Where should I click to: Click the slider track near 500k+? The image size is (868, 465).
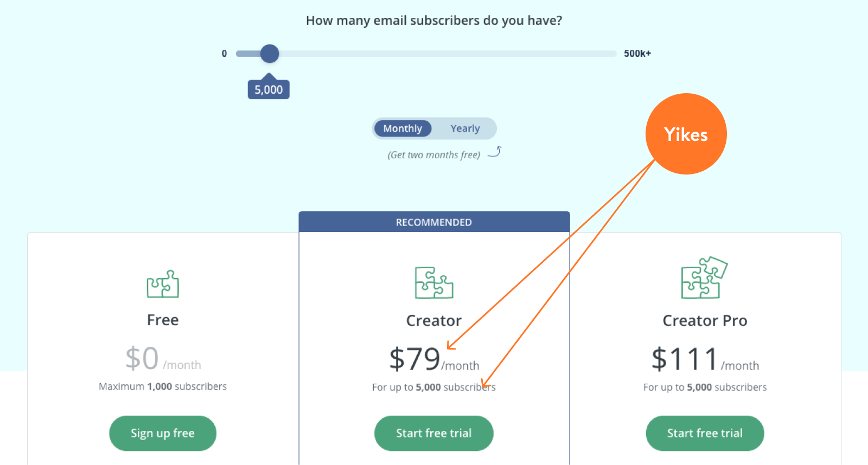click(602, 54)
